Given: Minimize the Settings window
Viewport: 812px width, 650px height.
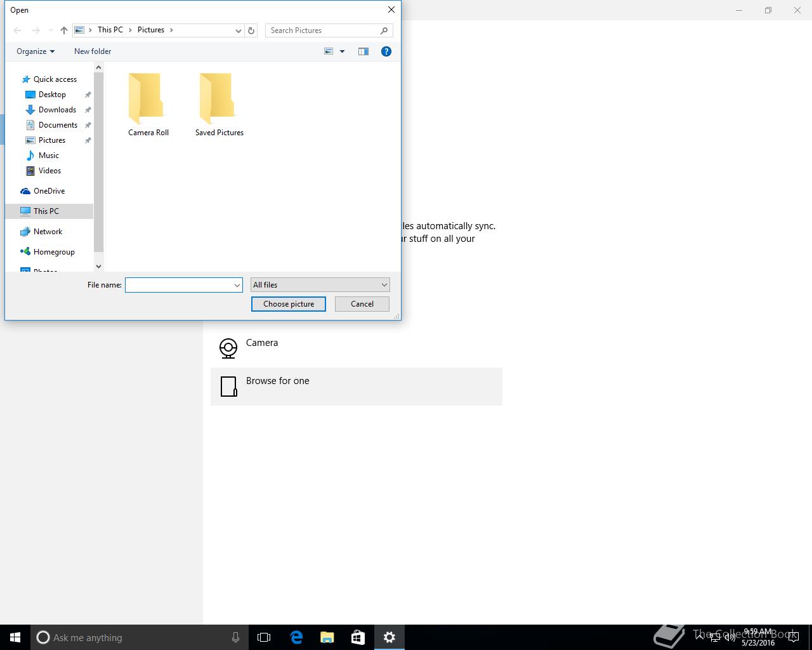Looking at the screenshot, I should 739,10.
